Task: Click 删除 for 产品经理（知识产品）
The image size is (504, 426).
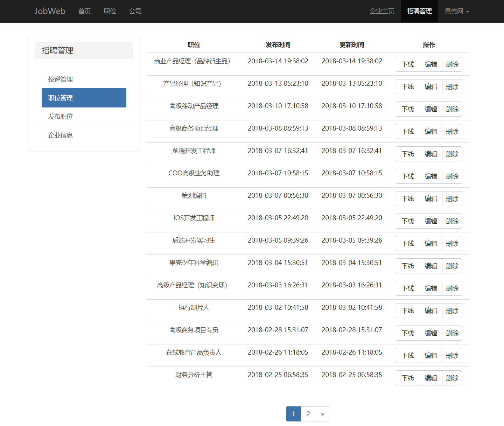Action: click(x=452, y=87)
